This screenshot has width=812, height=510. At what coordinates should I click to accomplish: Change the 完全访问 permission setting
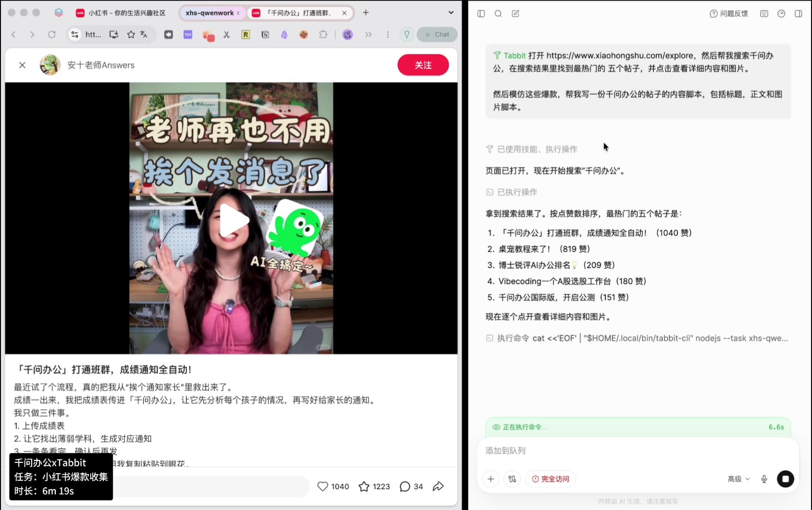550,479
